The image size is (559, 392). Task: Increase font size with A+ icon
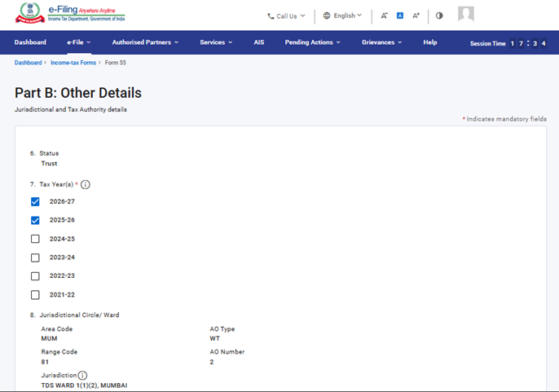(x=416, y=15)
